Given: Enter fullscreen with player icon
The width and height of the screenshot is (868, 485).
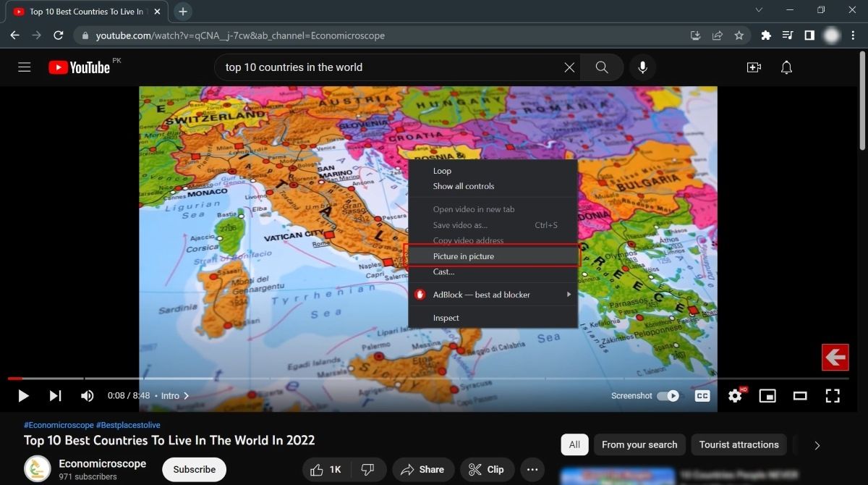Looking at the screenshot, I should tap(833, 396).
